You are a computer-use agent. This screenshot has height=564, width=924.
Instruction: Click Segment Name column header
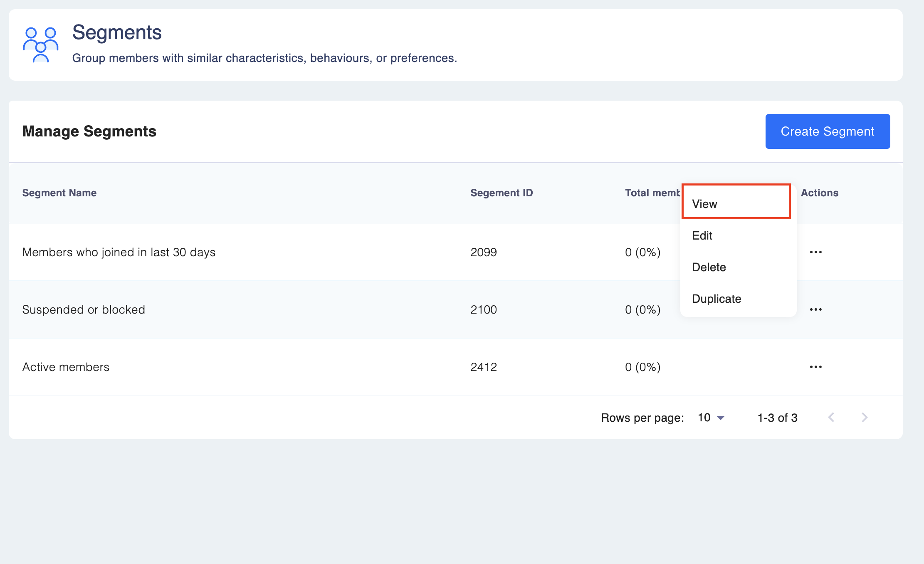[59, 193]
